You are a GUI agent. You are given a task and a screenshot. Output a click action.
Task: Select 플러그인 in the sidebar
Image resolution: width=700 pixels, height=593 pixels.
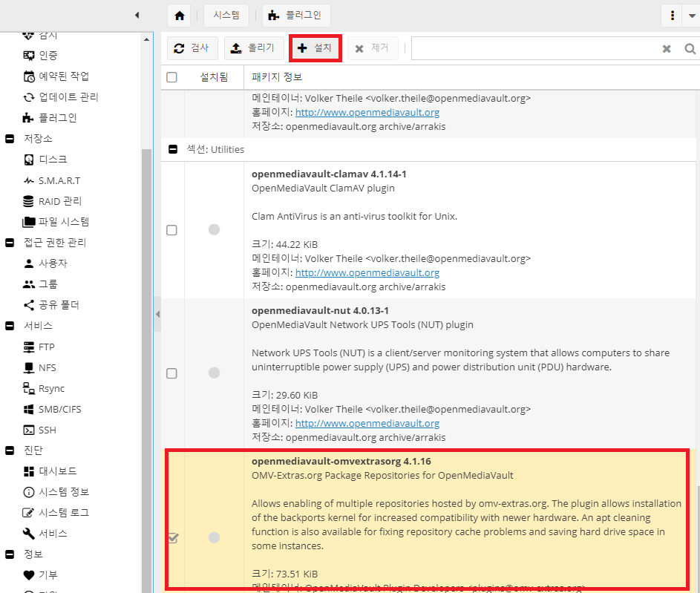pos(50,118)
